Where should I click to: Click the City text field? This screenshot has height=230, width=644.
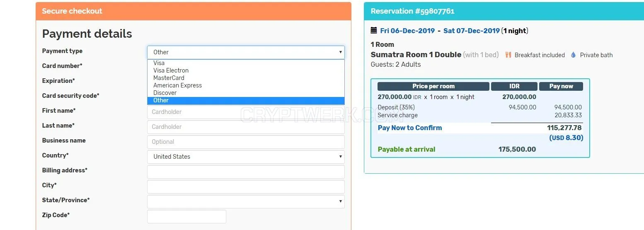[246, 186]
